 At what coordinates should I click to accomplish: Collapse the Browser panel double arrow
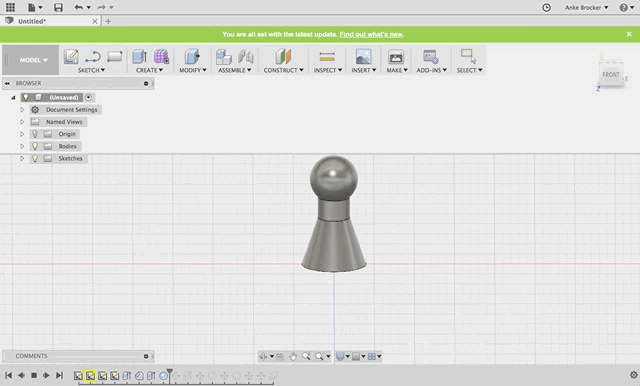click(x=7, y=83)
